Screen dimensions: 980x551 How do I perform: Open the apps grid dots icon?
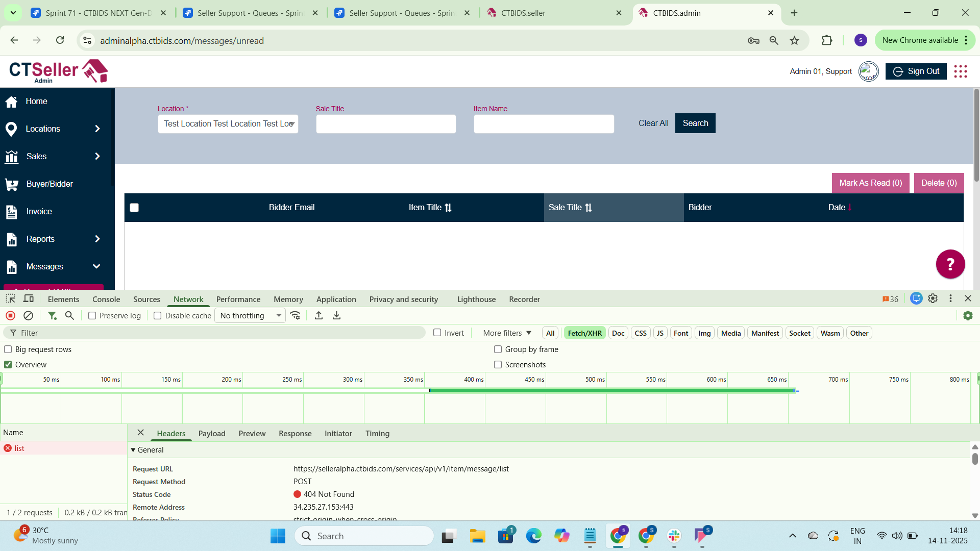coord(960,71)
